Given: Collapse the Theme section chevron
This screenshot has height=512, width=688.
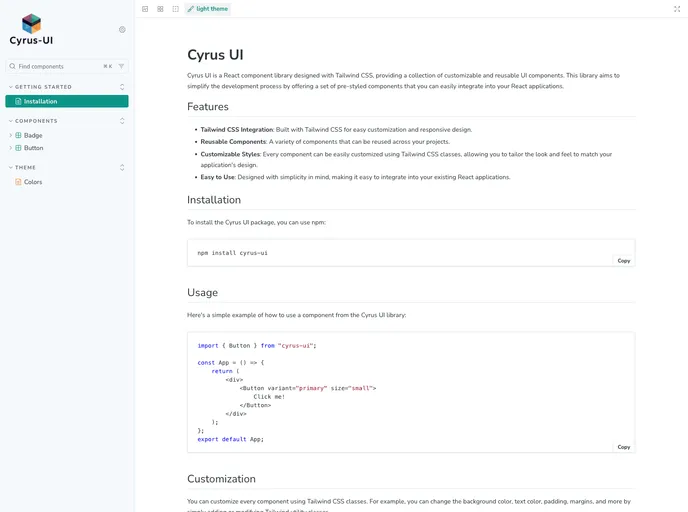Looking at the screenshot, I should (11, 167).
